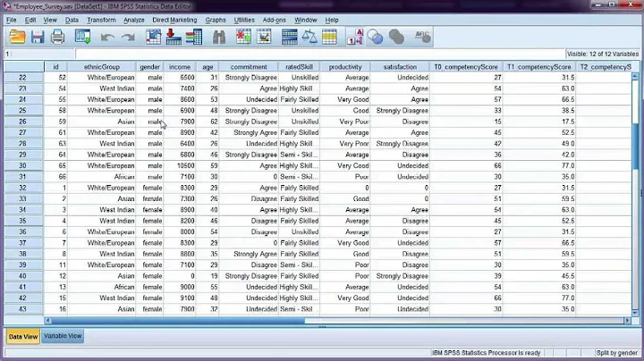This screenshot has width=644, height=361.
Task: Click 'Visible: 12 of 12 Variables' label
Action: point(603,54)
